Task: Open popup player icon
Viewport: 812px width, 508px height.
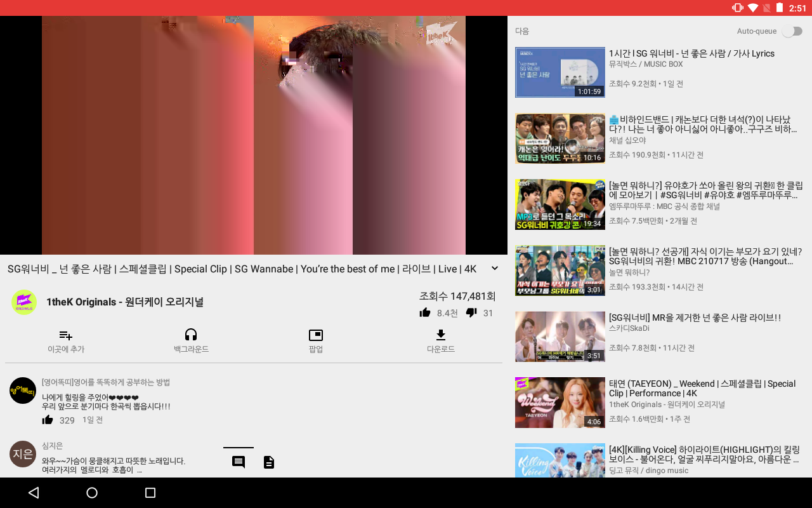Action: pyautogui.click(x=316, y=335)
